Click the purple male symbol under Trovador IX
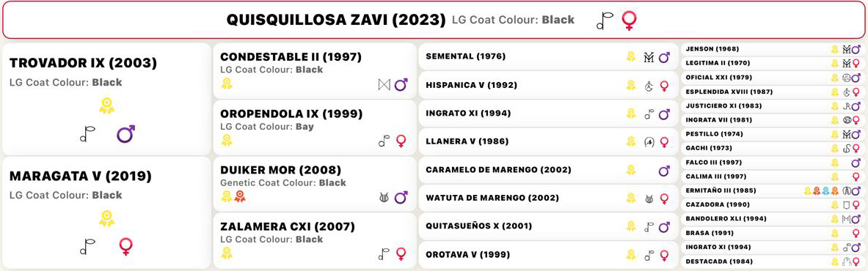Viewport: 868px width, 271px height. coord(125,134)
